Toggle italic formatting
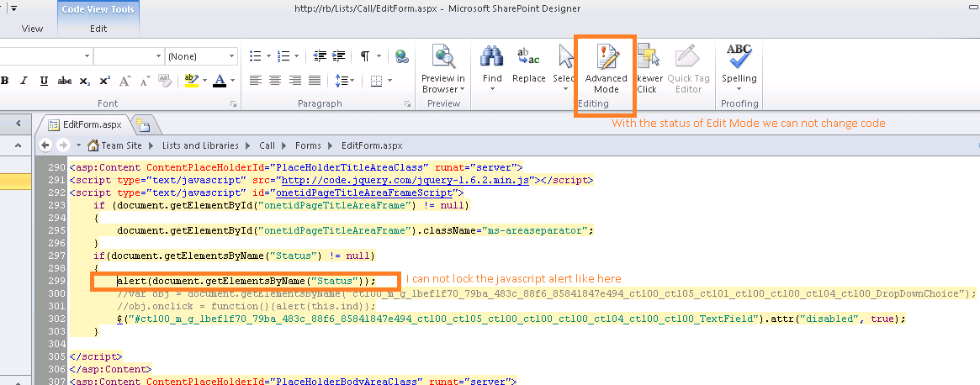Screen dimensions: 980x385 24,81
